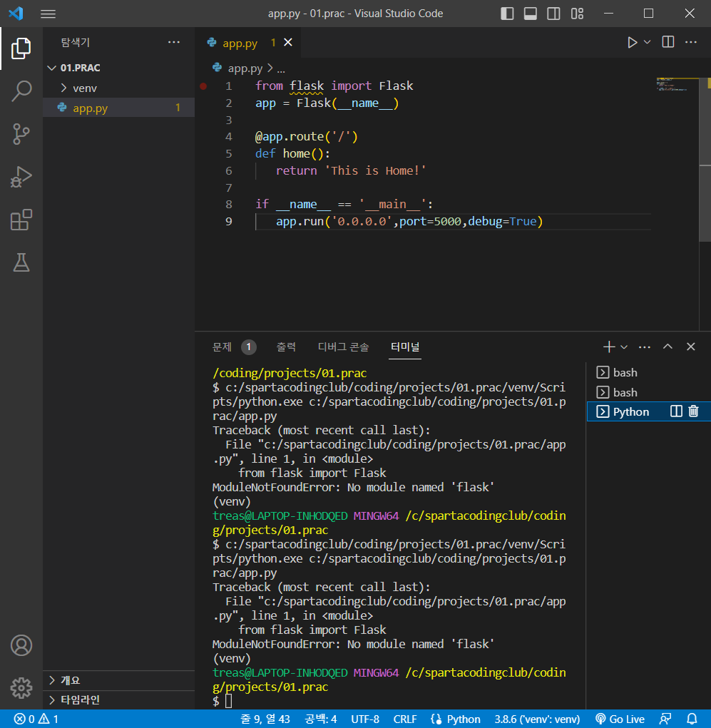Switch to the 출력 output tab

pos(286,347)
